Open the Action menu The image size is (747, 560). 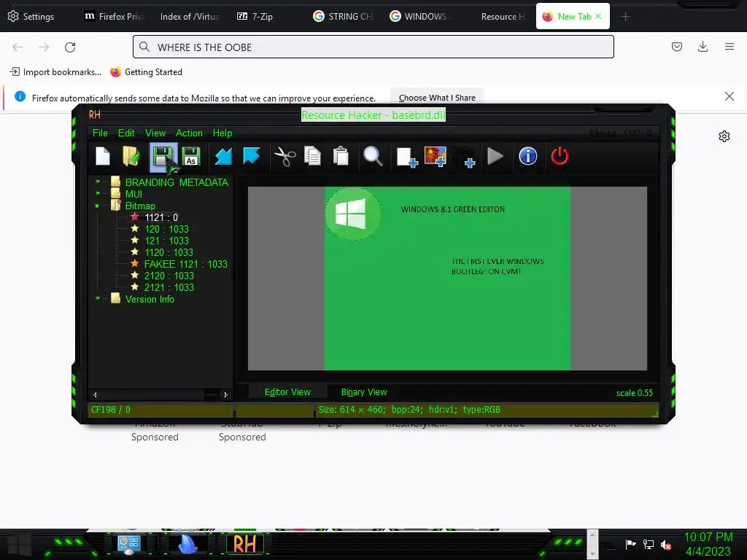(189, 133)
